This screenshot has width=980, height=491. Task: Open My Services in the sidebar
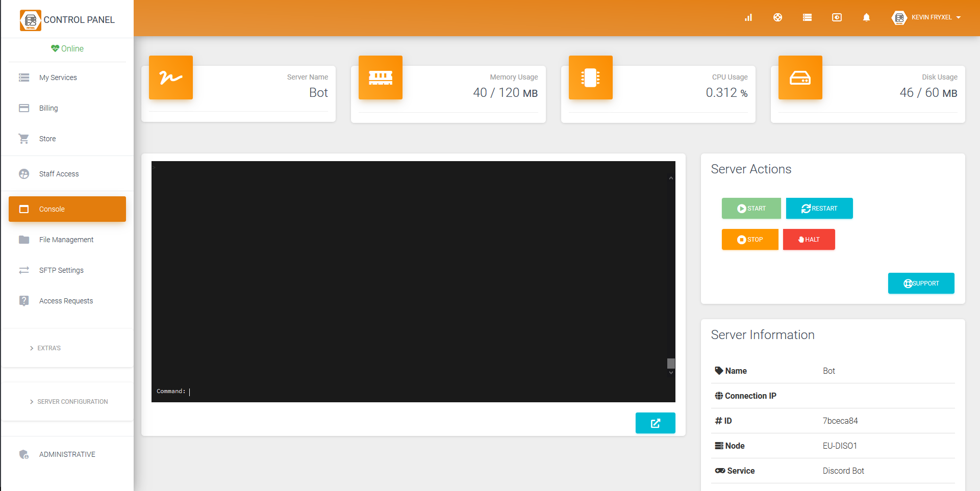pyautogui.click(x=67, y=77)
